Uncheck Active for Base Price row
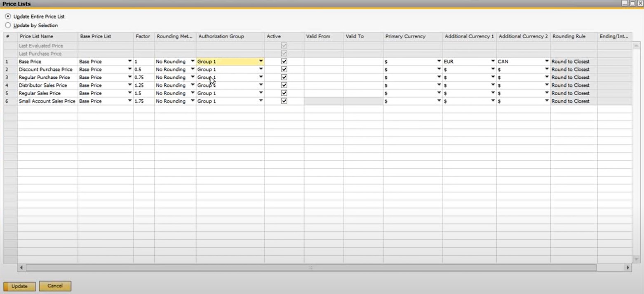Screen dimensions: 644x294 point(284,61)
